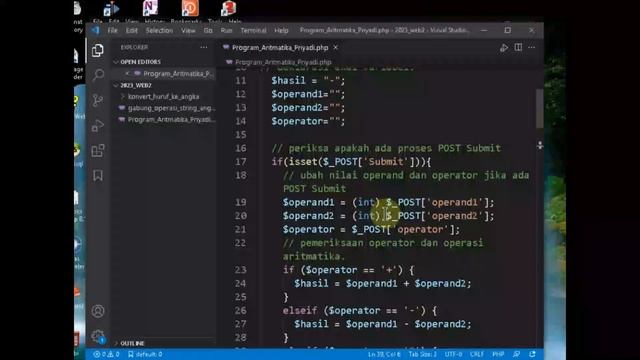Viewport: 640px width, 360px height.
Task: Split the editor to the right
Action: [x=518, y=47]
